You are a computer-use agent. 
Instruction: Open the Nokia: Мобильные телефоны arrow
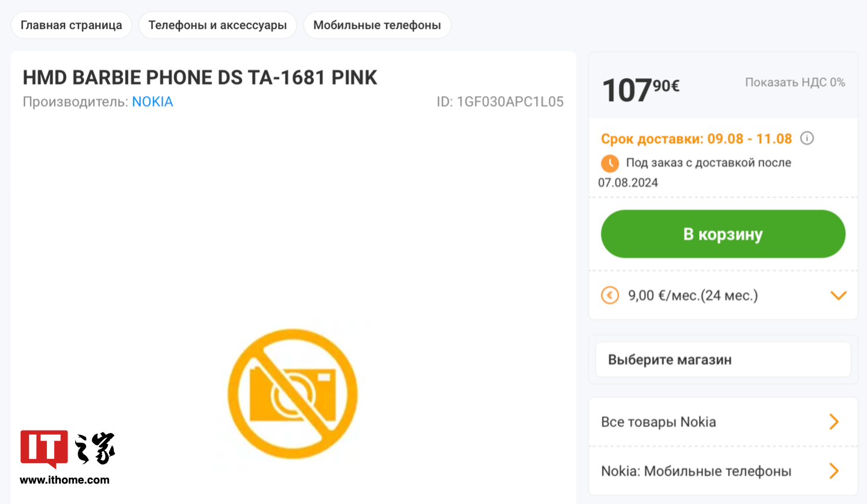click(834, 471)
